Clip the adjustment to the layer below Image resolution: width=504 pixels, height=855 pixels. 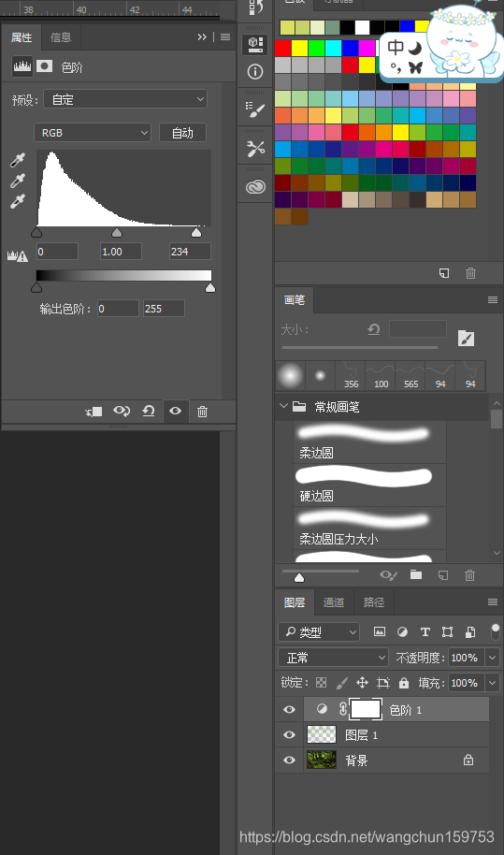pos(94,412)
